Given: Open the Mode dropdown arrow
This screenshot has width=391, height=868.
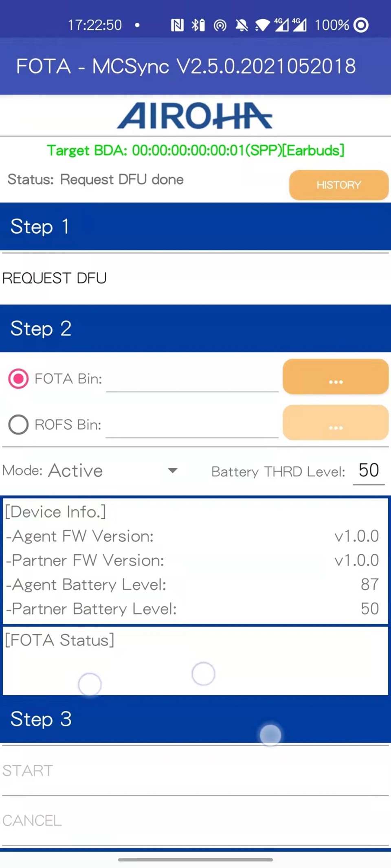Looking at the screenshot, I should point(173,471).
